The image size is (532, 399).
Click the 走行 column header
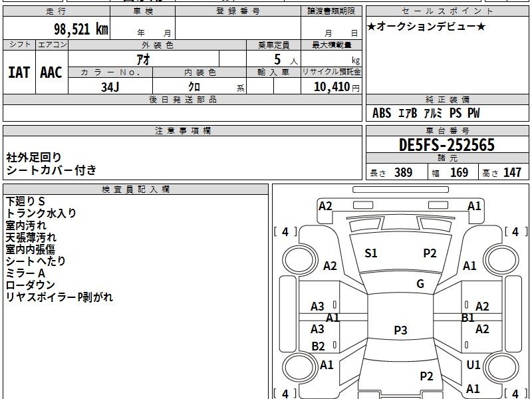point(57,11)
